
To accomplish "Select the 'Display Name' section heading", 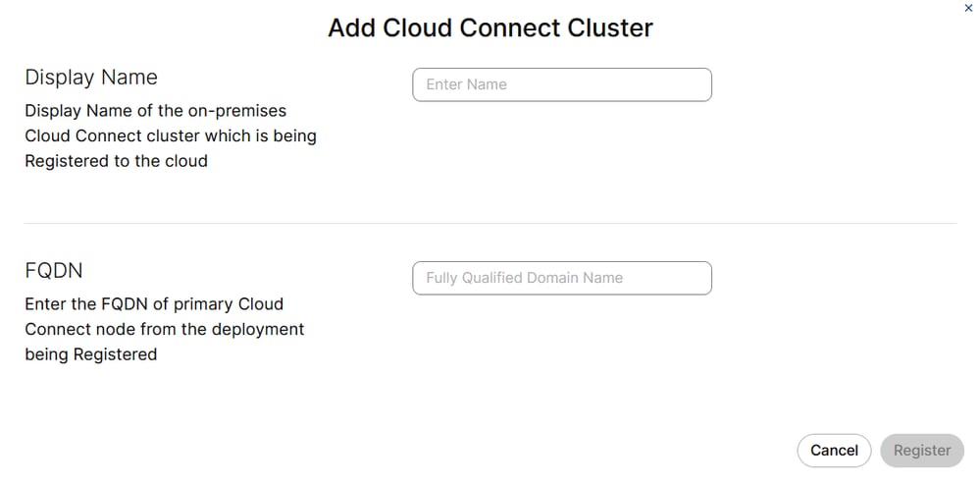I will [x=91, y=77].
